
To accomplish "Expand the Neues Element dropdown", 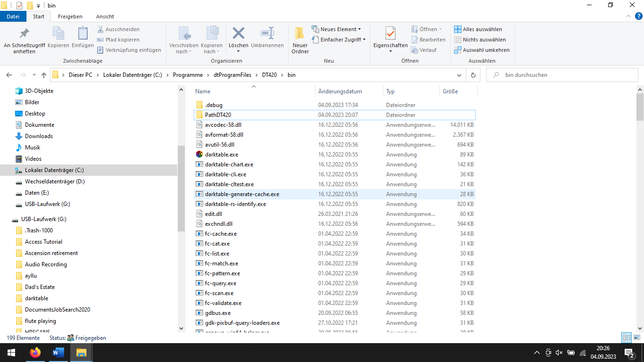I will click(337, 29).
